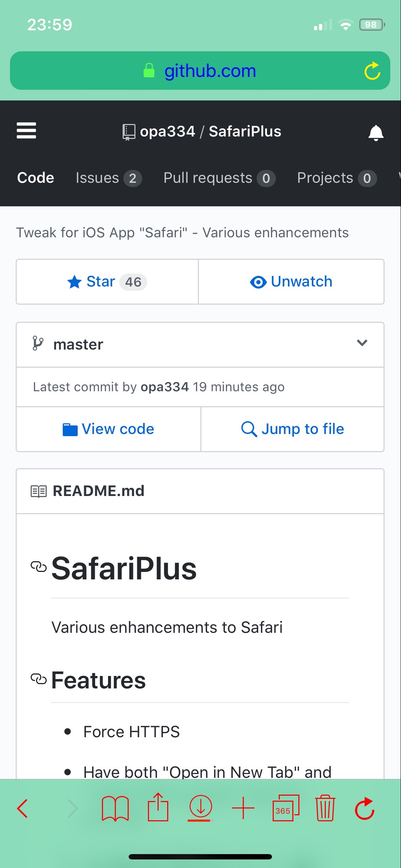The width and height of the screenshot is (401, 868).
Task: Toggle Unwatch for this repository
Action: [291, 282]
